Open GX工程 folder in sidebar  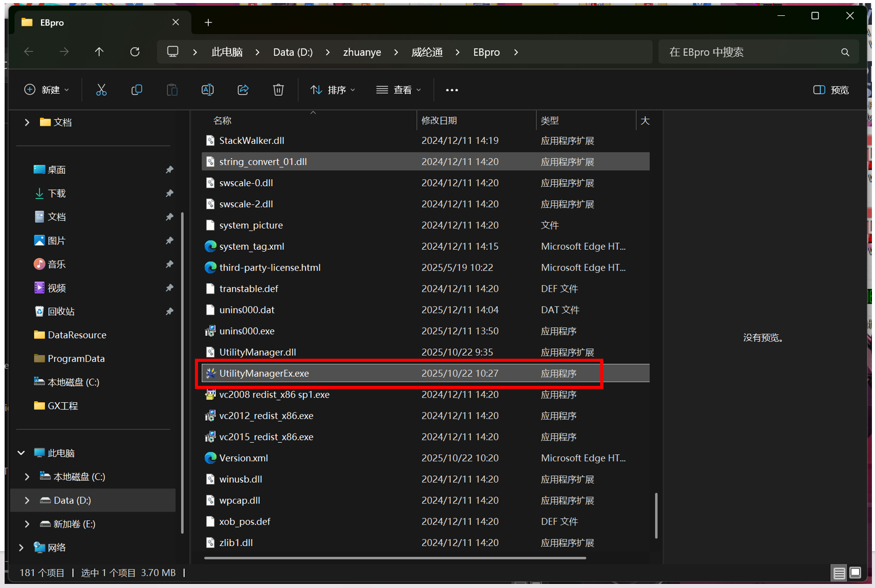pos(62,406)
